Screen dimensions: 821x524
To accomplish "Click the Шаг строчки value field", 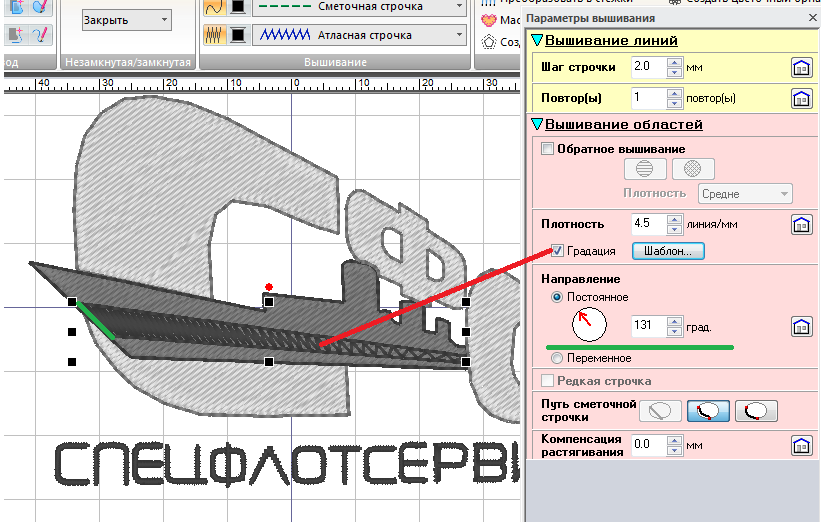I will click(x=649, y=67).
